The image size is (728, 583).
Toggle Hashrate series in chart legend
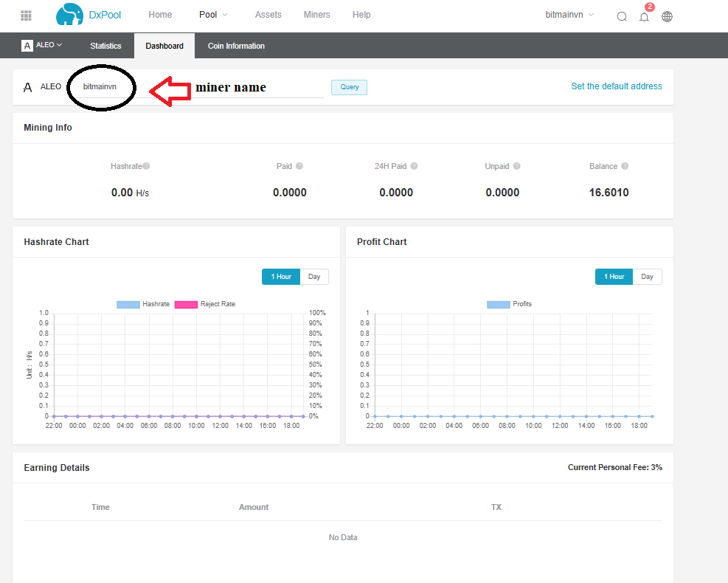pyautogui.click(x=143, y=304)
